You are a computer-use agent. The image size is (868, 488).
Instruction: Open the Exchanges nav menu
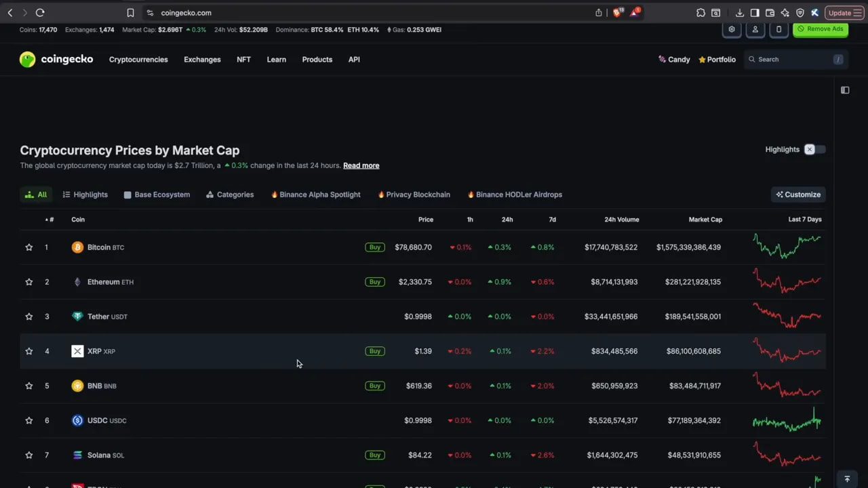[x=202, y=60]
